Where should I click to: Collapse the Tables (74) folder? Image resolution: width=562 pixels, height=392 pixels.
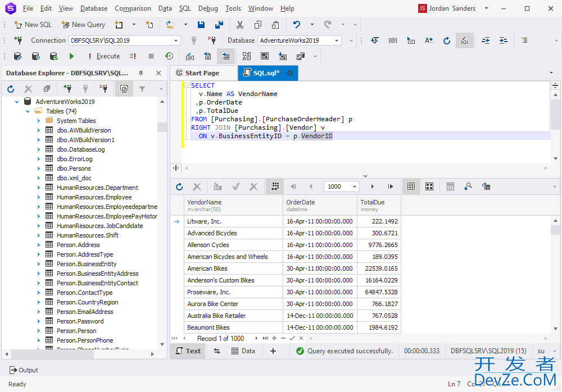tap(28, 111)
